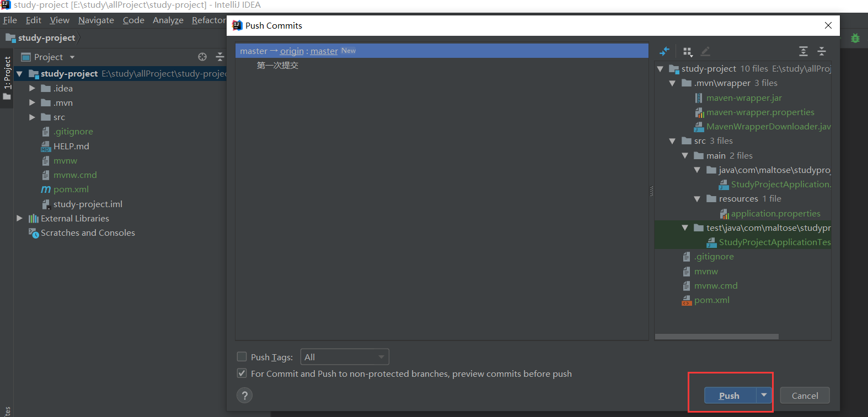
Task: Collapse the .mvn\wrapper node in push tree
Action: tap(672, 83)
